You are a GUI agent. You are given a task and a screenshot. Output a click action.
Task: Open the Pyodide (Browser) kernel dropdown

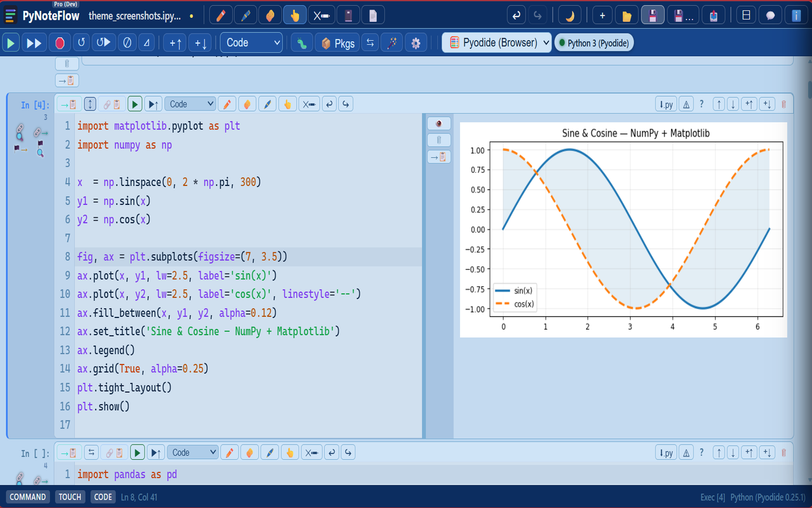pos(497,43)
